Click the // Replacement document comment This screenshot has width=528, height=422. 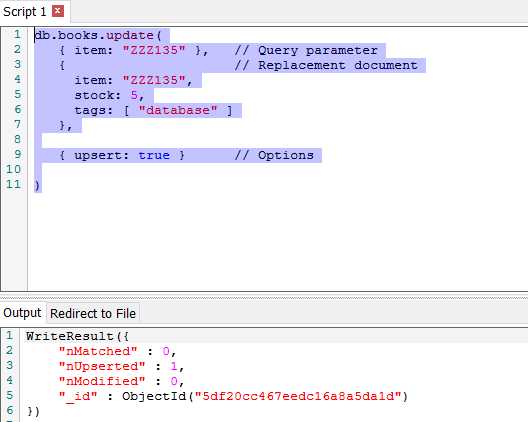(326, 65)
